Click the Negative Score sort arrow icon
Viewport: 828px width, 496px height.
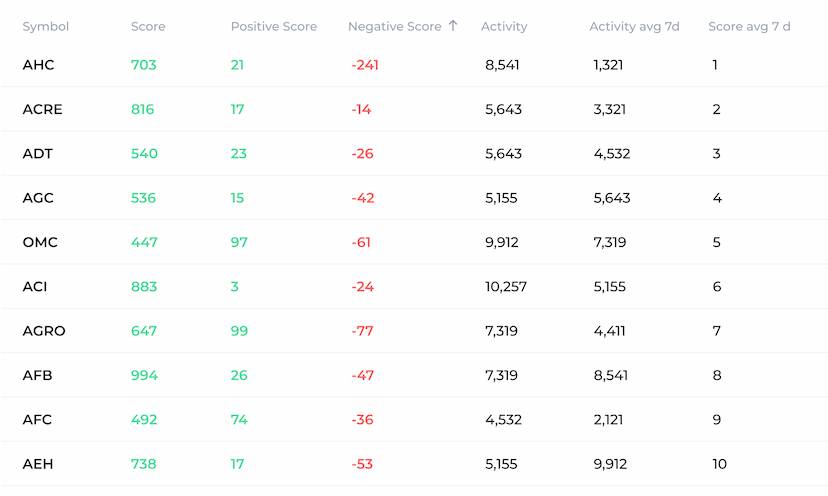coord(453,26)
